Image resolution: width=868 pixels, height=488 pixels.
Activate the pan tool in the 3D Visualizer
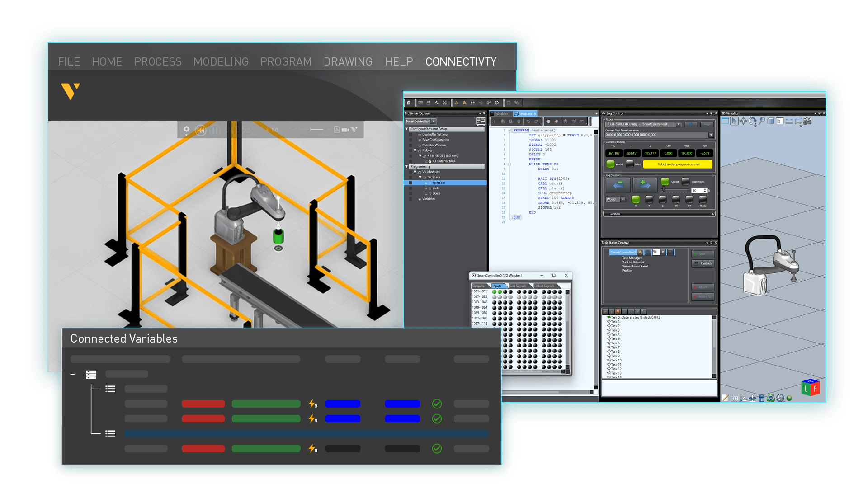[x=743, y=122]
